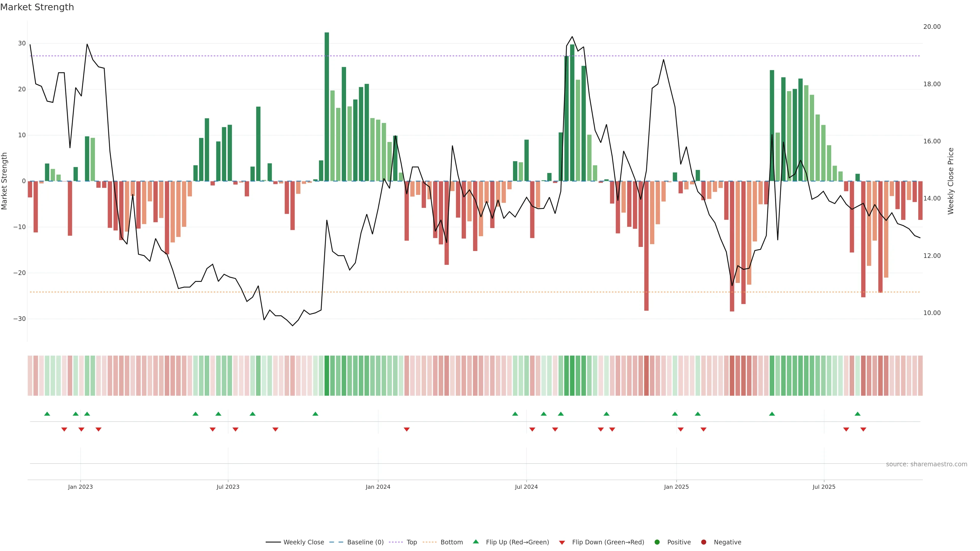Image resolution: width=980 pixels, height=551 pixels.
Task: Click the last green flip-up triangle marker
Action: click(857, 414)
